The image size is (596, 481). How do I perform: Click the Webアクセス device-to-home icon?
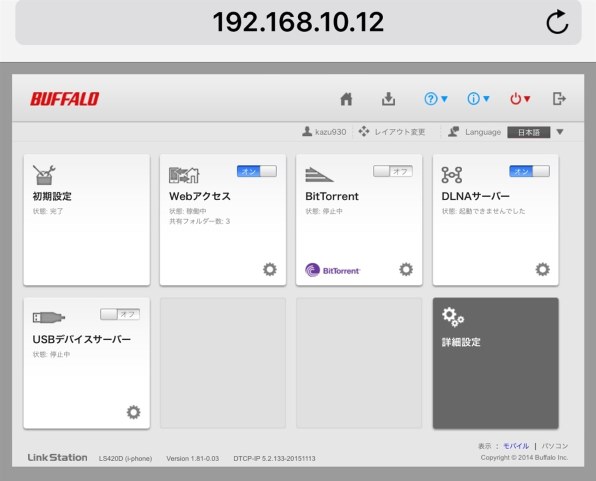point(184,175)
